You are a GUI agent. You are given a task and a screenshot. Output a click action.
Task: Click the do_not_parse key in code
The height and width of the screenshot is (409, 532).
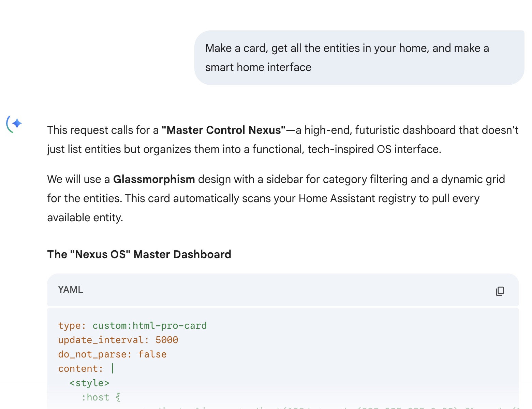(92, 354)
